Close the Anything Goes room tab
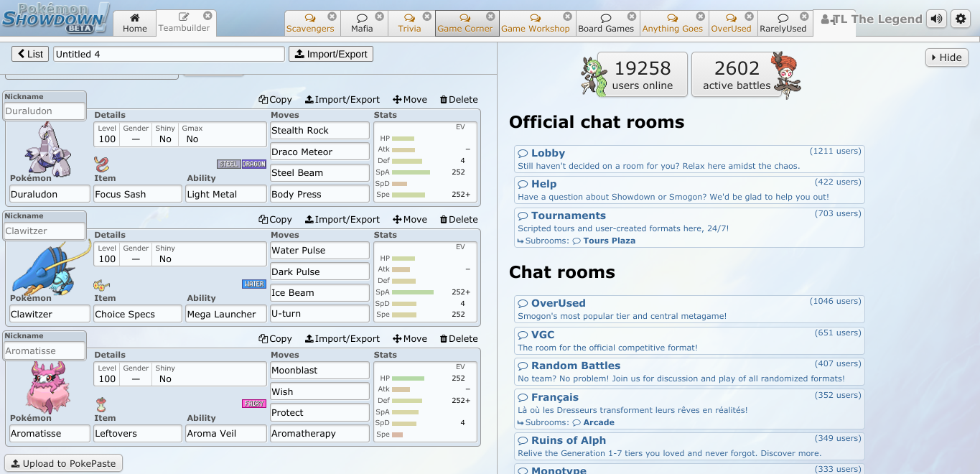The width and height of the screenshot is (980, 474). [701, 16]
